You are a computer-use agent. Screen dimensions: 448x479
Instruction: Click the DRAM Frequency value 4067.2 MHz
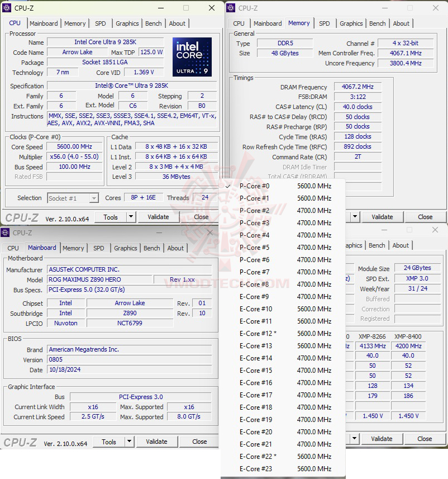pos(358,87)
